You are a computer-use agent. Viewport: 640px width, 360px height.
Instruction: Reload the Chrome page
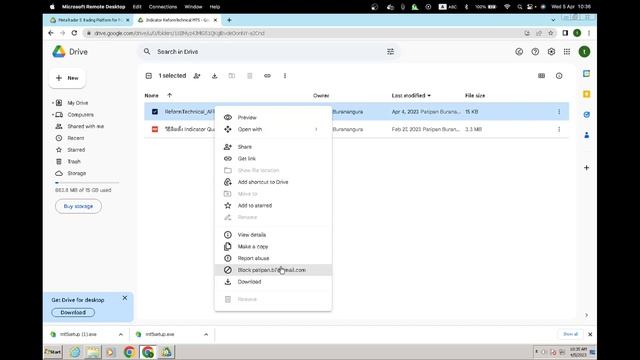[74, 33]
